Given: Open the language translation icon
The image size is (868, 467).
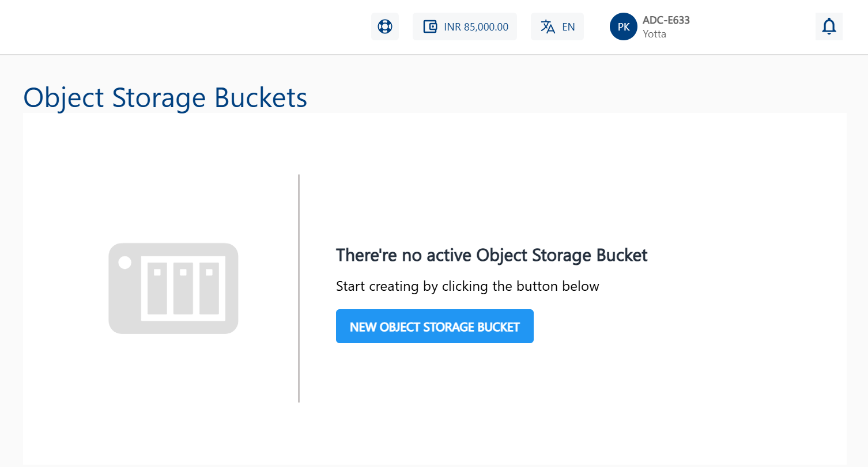Looking at the screenshot, I should click(549, 26).
